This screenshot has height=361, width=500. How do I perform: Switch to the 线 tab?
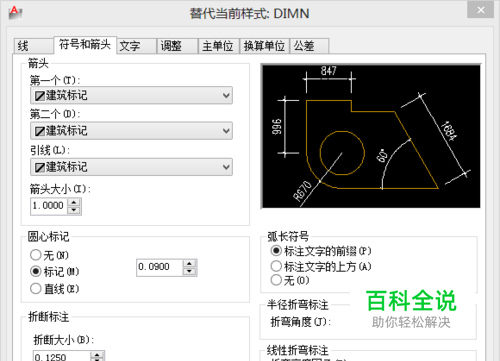click(x=33, y=46)
